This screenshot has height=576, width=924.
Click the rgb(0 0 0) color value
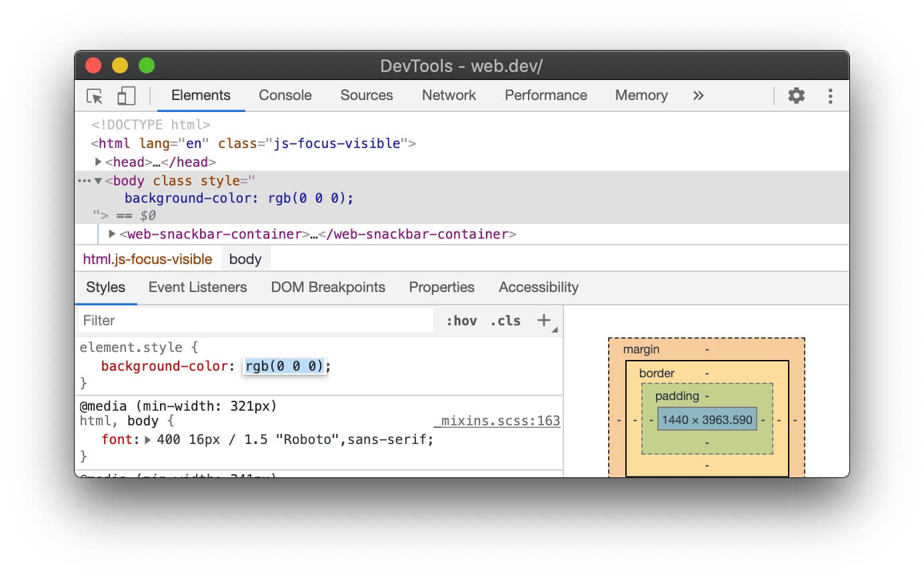tap(285, 366)
